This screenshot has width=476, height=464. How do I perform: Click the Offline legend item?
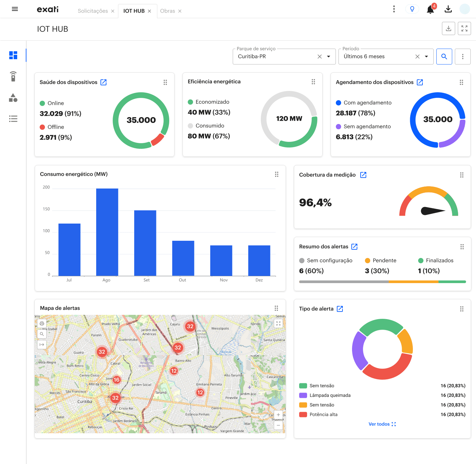point(52,127)
